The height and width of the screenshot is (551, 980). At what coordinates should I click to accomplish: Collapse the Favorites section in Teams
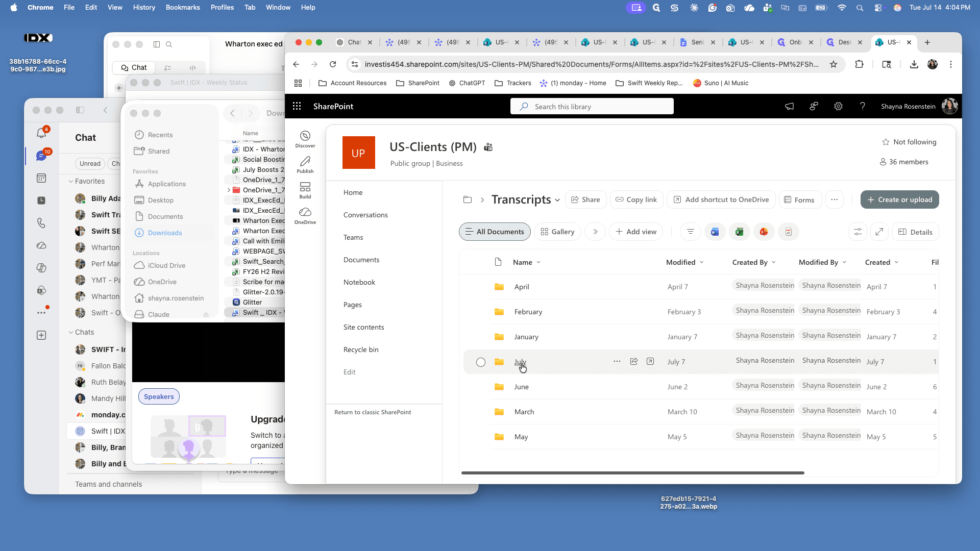pos(71,181)
